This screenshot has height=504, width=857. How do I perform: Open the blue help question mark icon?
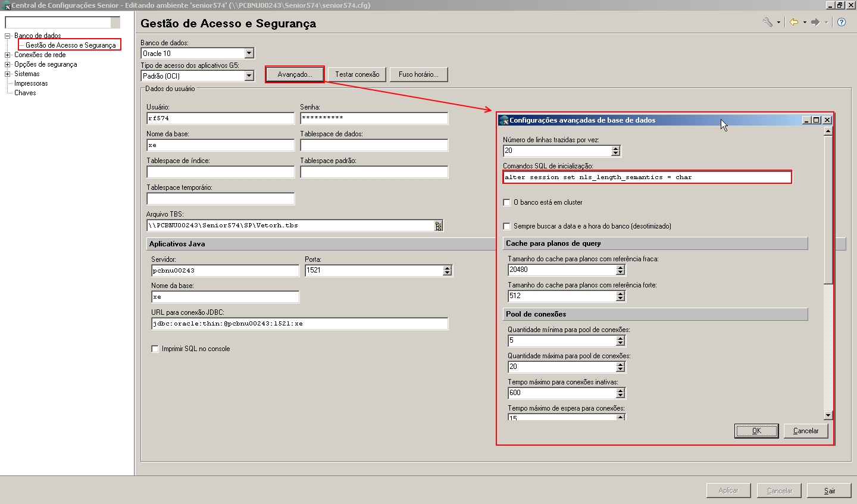coord(842,22)
